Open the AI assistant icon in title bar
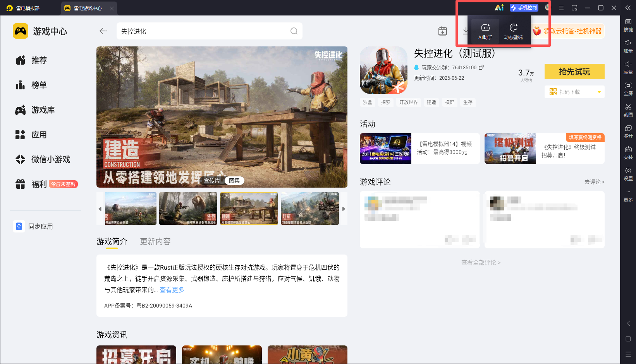Image resolution: width=636 pixels, height=364 pixels. click(x=499, y=8)
